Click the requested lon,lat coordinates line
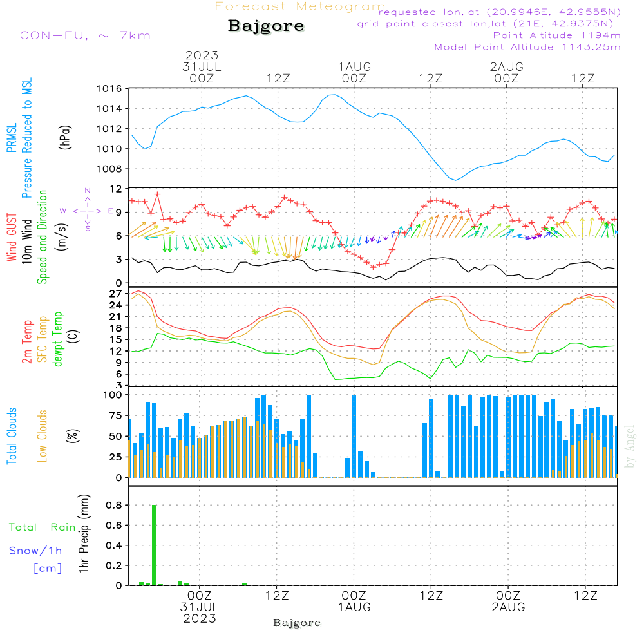The width and height of the screenshot is (644, 644). (x=500, y=12)
